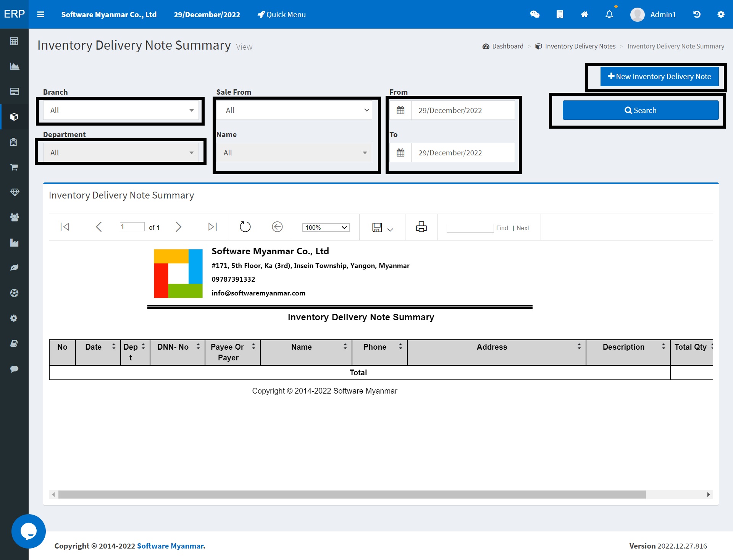Open book icon in sidebar
This screenshot has width=733, height=560.
(x=14, y=344)
